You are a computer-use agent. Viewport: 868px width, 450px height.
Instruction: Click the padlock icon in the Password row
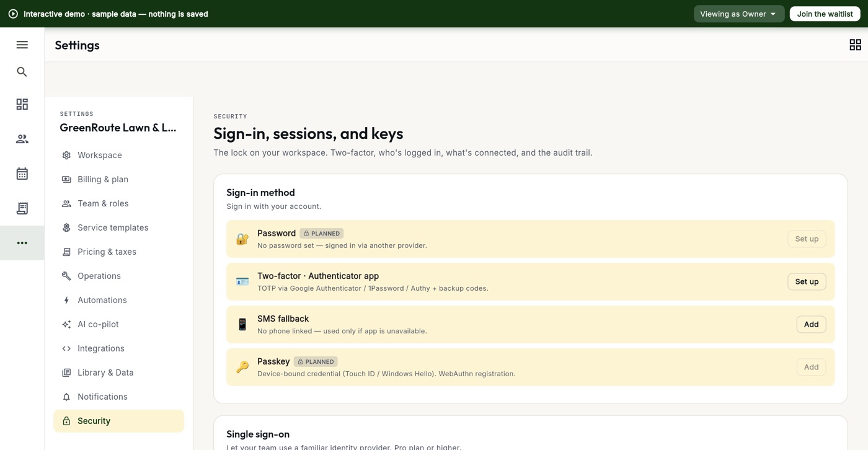[242, 239]
